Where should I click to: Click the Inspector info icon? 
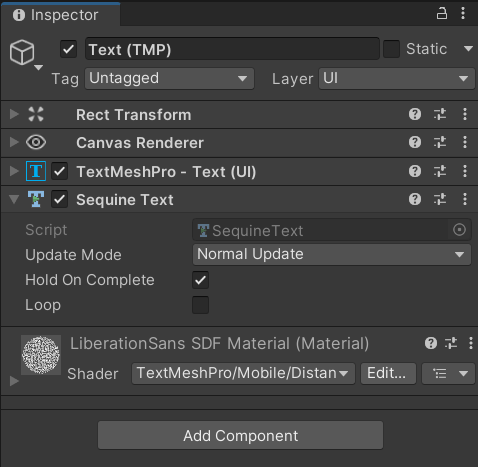pos(19,15)
